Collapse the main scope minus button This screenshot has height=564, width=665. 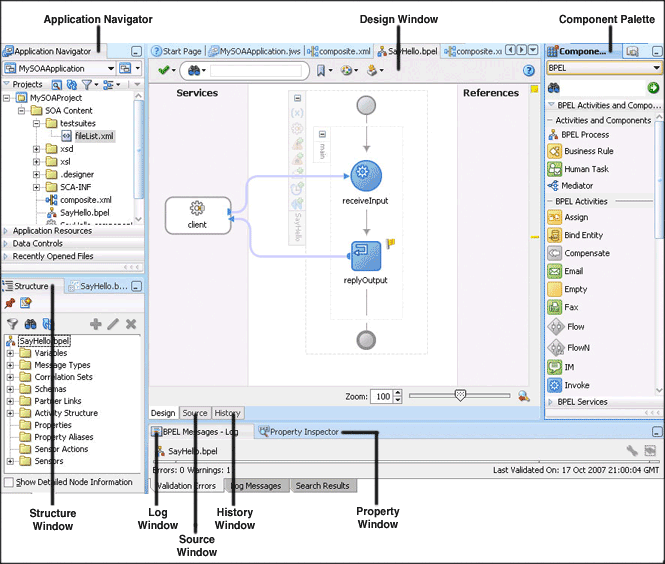coord(323,134)
